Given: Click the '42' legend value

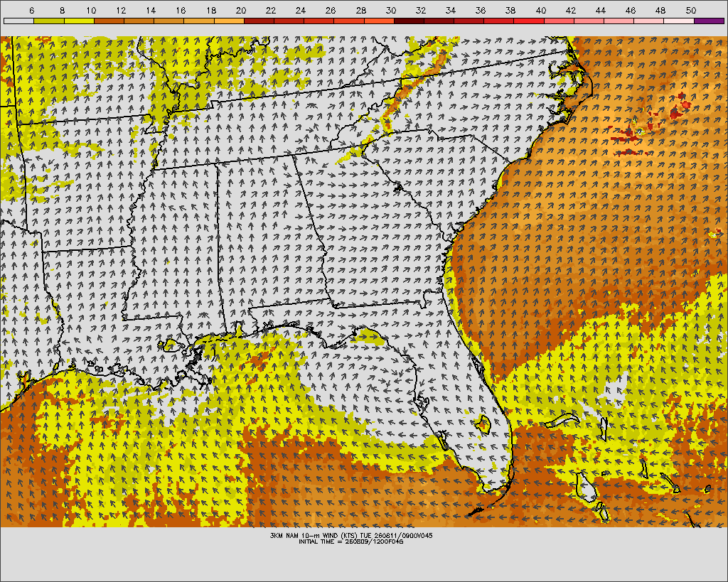Looking at the screenshot, I should [571, 10].
